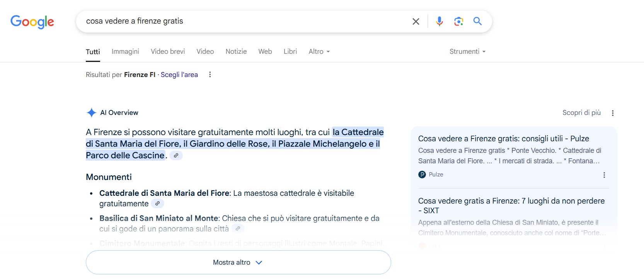Click Cattedrale di Santa Maria del Fiore bullet
The image size is (644, 279).
(x=164, y=193)
